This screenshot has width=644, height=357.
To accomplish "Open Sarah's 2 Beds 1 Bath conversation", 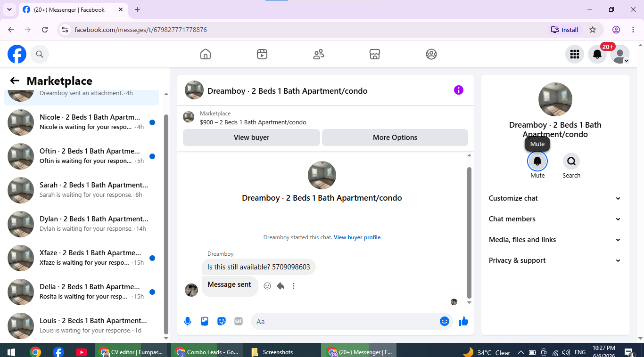I will [x=82, y=190].
